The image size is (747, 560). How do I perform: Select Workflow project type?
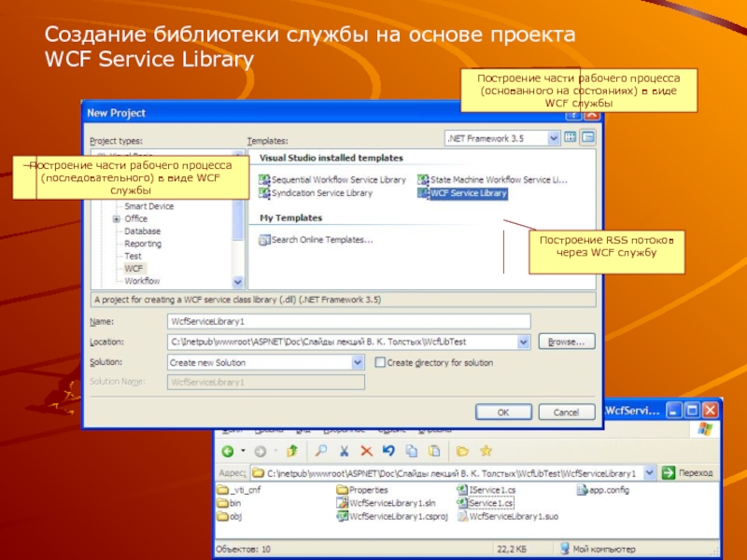click(x=142, y=281)
